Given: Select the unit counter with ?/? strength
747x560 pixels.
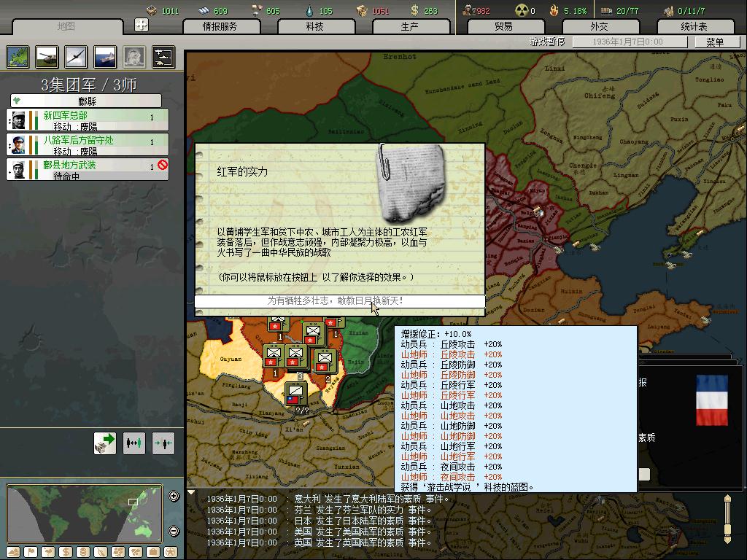Looking at the screenshot, I should click(295, 394).
